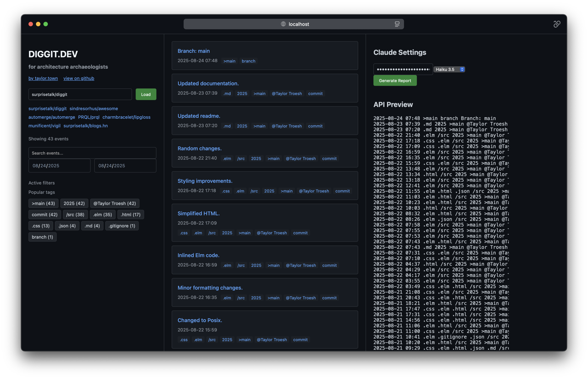Click the globe icon beside localhost
The height and width of the screenshot is (379, 588).
click(283, 24)
